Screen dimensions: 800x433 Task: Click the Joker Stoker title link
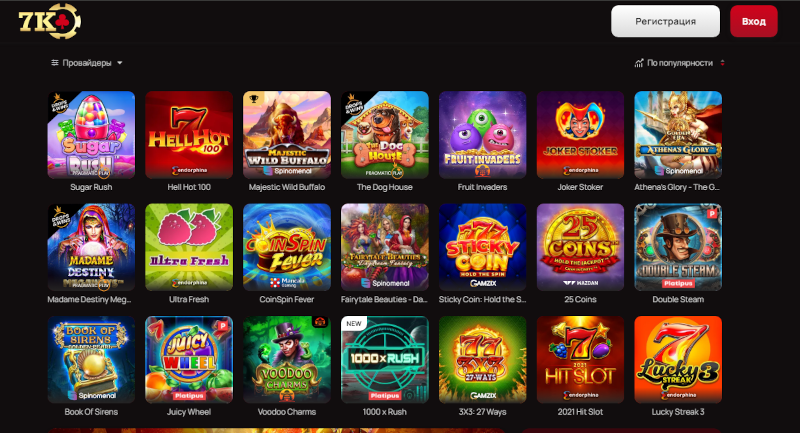[580, 187]
